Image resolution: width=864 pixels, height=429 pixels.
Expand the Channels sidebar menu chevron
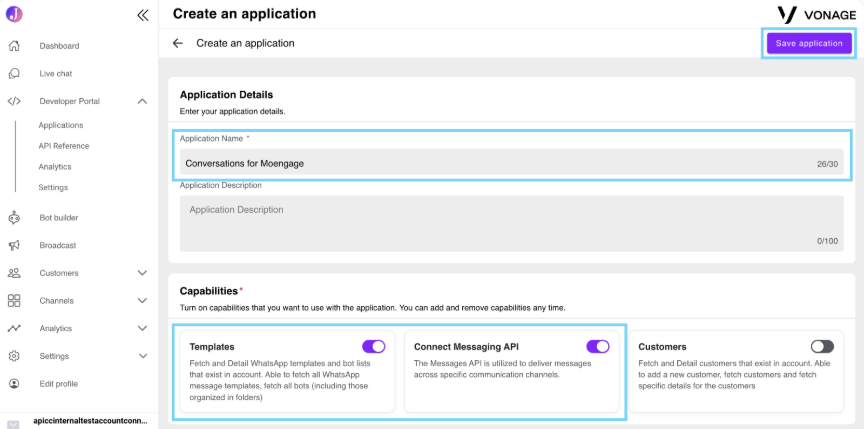pos(142,301)
